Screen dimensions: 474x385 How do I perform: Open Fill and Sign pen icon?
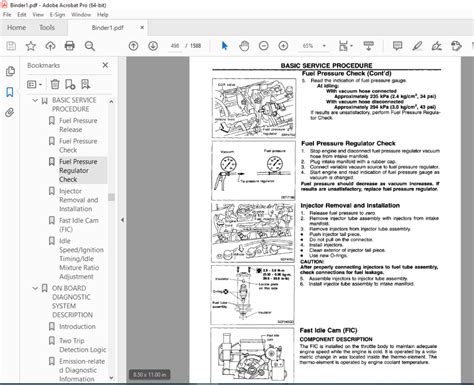[x=437, y=46]
